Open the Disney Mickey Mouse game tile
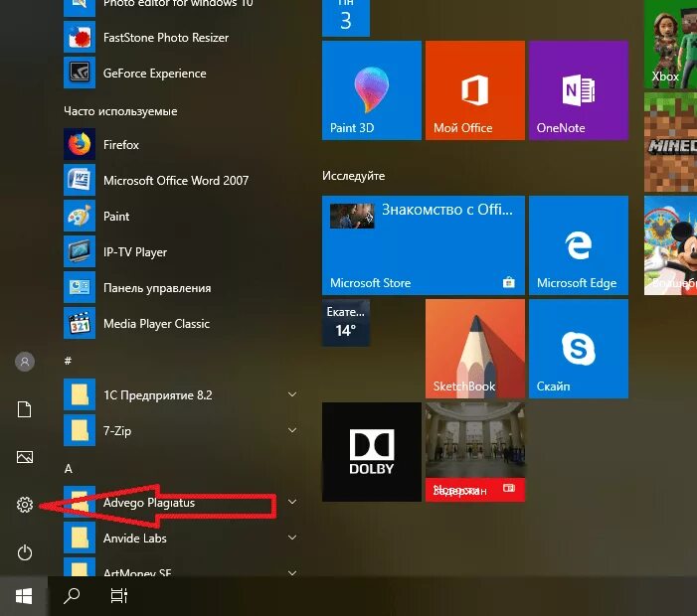697x616 pixels. point(670,245)
